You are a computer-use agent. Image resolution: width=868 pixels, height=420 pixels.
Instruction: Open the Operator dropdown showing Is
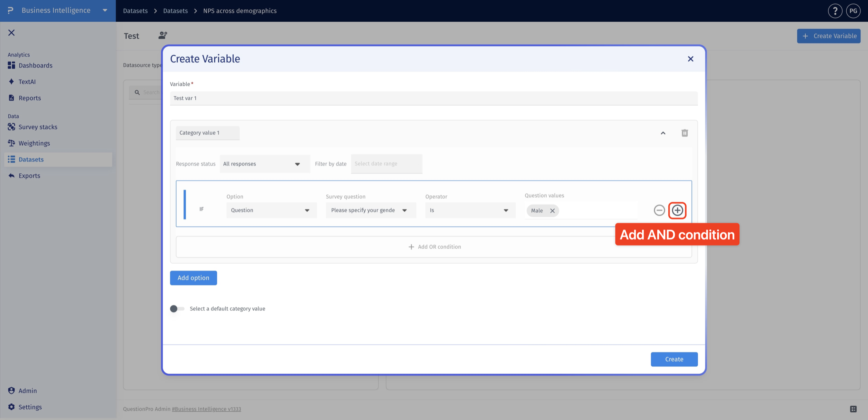pos(470,210)
